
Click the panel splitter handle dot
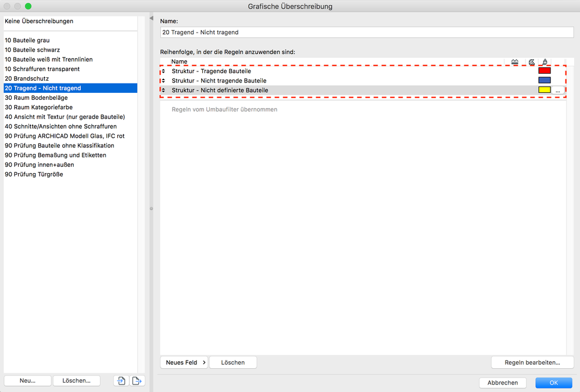click(151, 208)
